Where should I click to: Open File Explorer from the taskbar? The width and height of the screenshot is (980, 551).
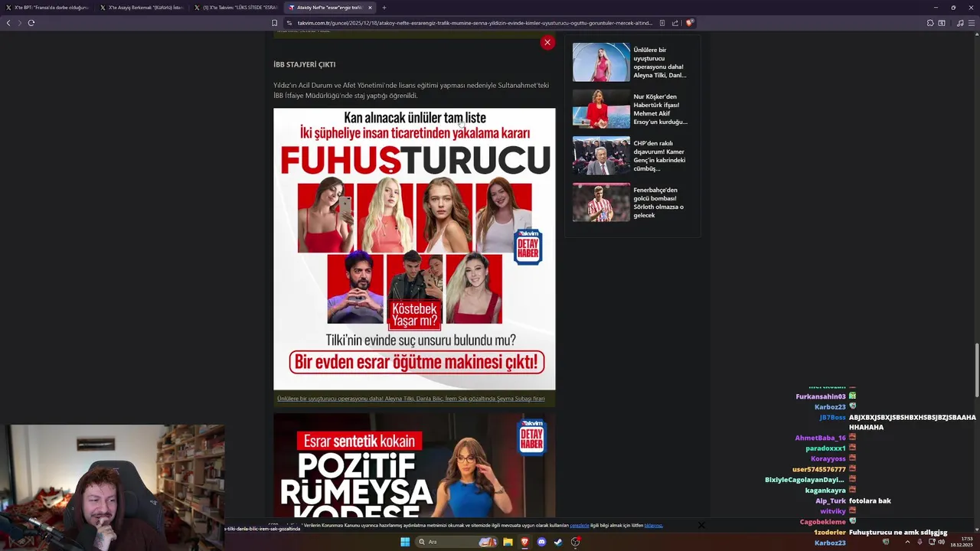[508, 542]
